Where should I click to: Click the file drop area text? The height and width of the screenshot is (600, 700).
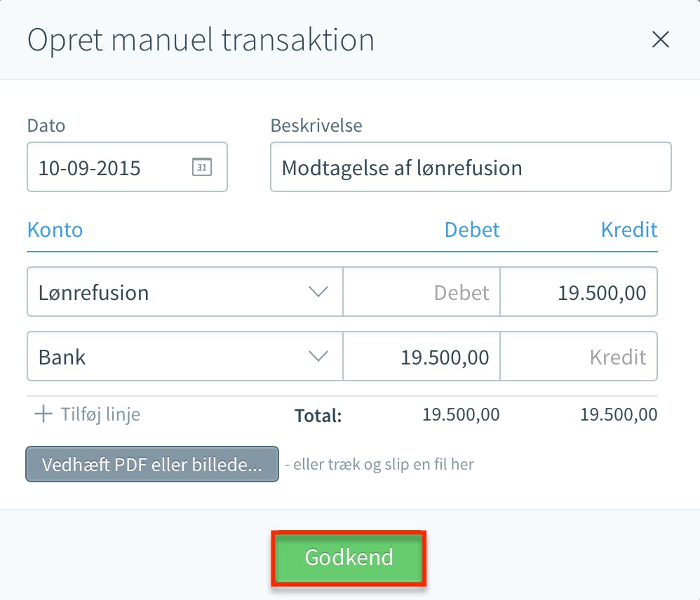[379, 465]
